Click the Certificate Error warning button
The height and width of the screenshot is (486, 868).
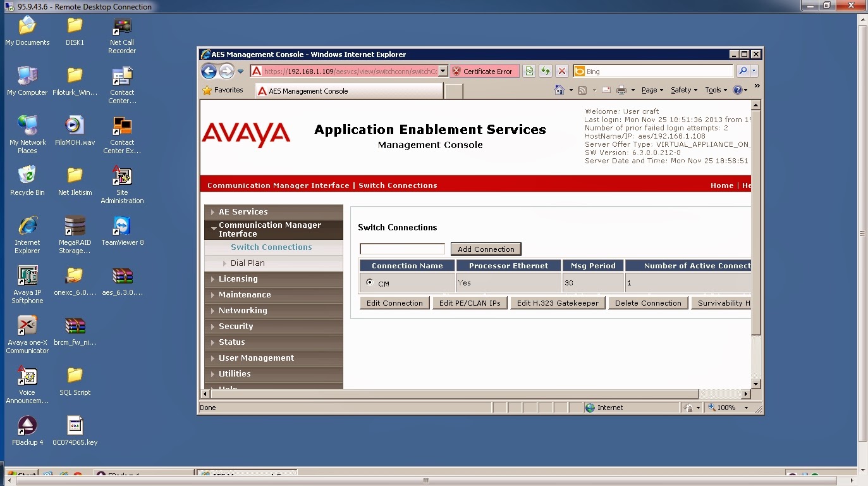pyautogui.click(x=485, y=72)
